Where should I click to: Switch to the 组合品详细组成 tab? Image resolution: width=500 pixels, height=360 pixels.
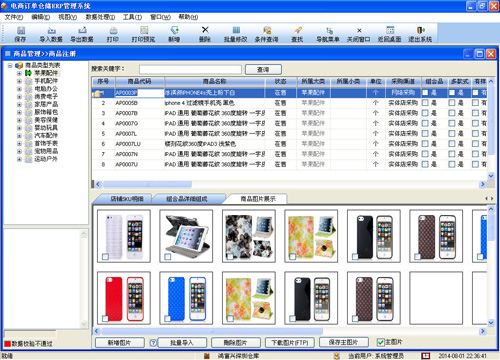tap(187, 199)
